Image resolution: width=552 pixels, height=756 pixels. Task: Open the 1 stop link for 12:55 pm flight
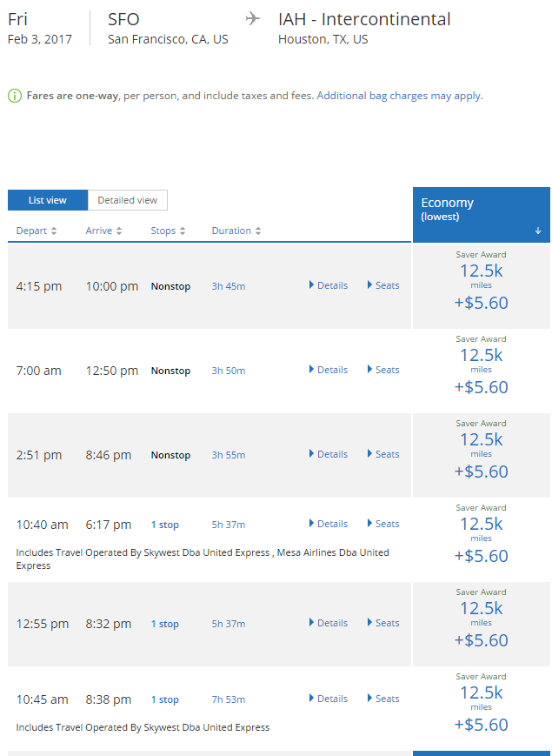pos(165,624)
